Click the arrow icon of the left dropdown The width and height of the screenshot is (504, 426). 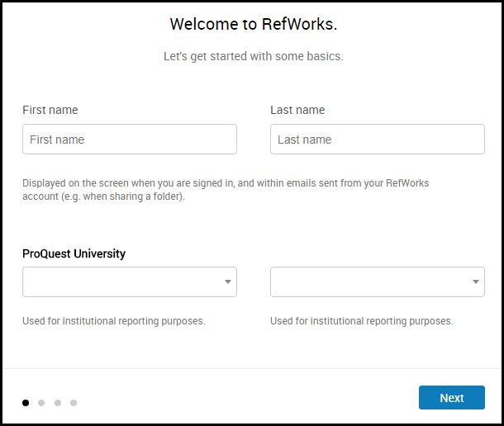(228, 282)
